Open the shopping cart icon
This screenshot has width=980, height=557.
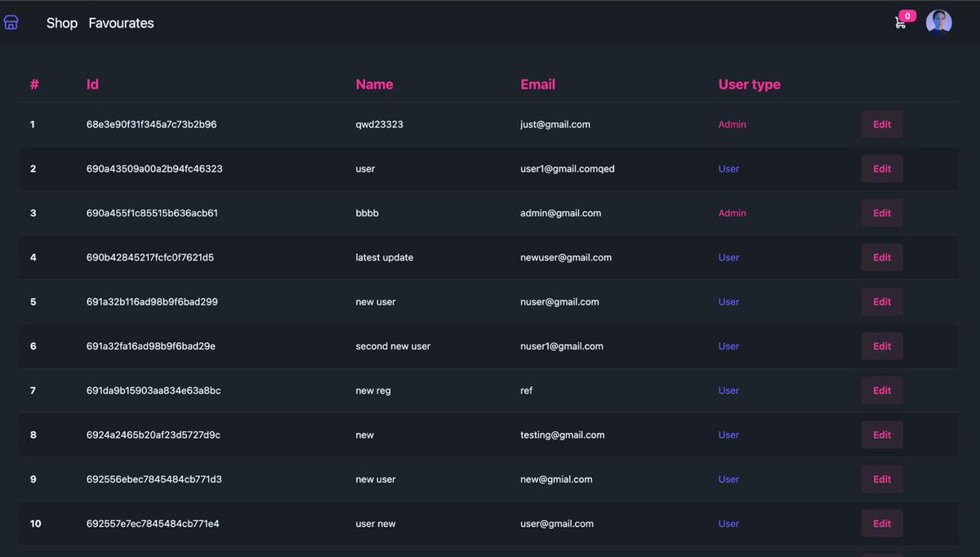point(898,24)
